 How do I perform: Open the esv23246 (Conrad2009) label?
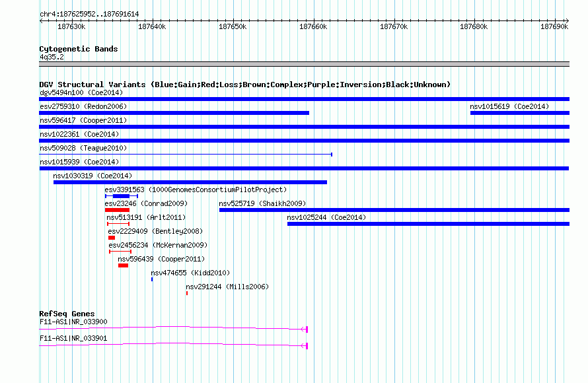146,203
